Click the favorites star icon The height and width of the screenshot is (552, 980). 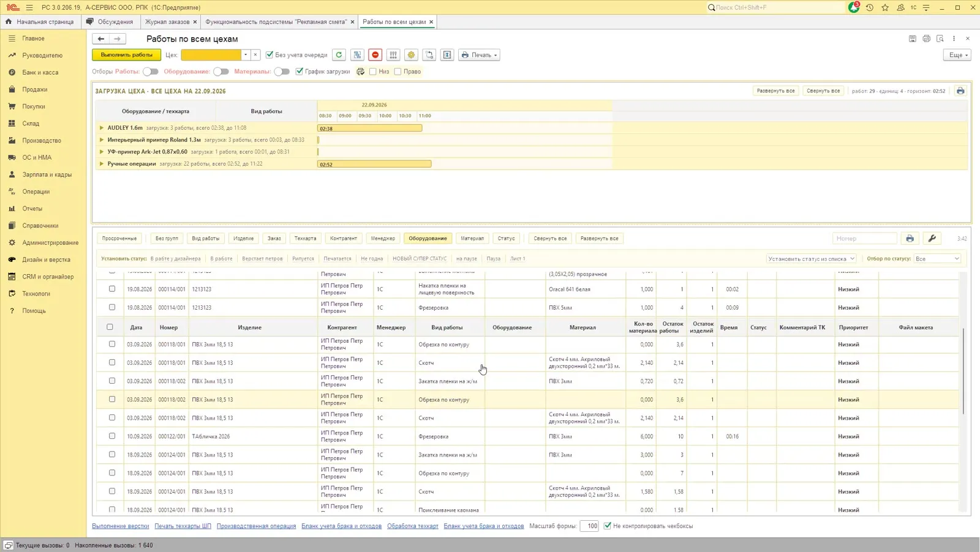[885, 7]
